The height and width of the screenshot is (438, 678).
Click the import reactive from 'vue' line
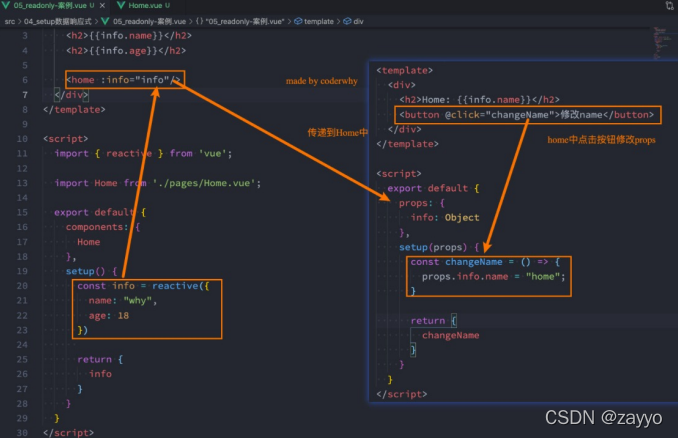point(143,153)
